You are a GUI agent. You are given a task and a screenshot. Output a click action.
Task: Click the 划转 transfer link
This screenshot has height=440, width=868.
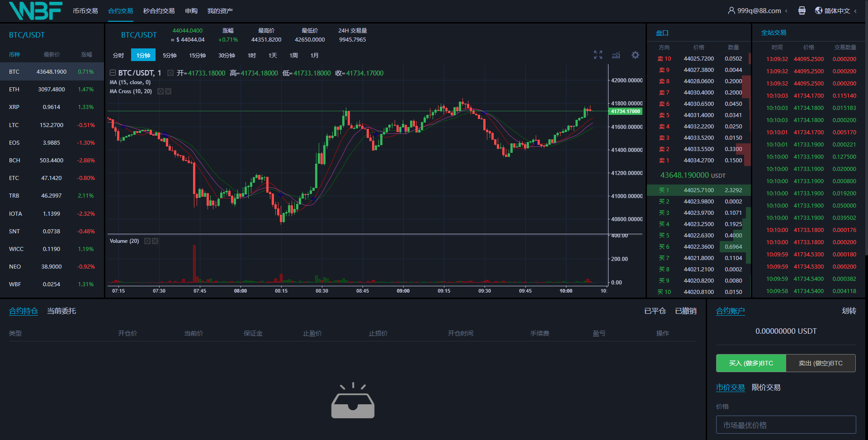(x=849, y=311)
